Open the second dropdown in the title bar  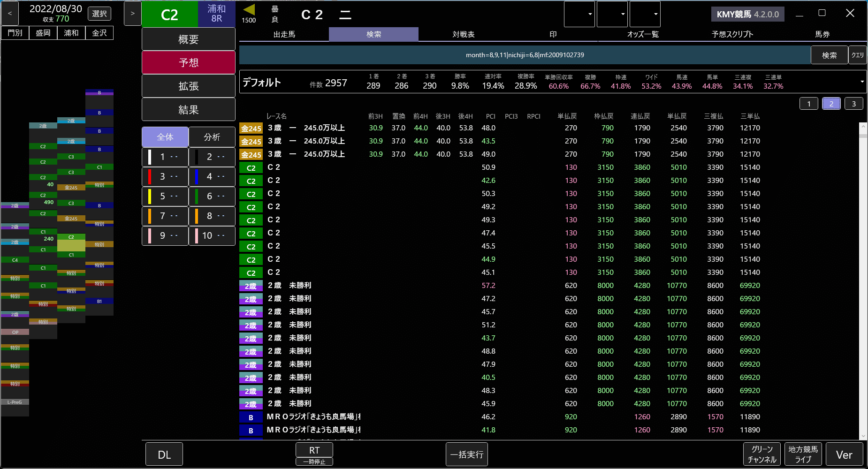[612, 14]
